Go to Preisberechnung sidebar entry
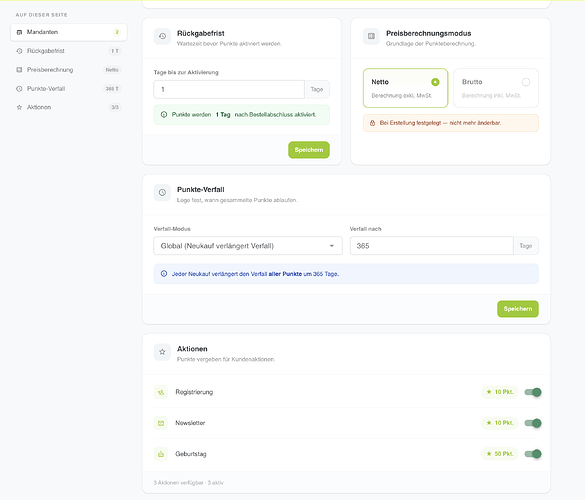The image size is (585, 500). 69,70
